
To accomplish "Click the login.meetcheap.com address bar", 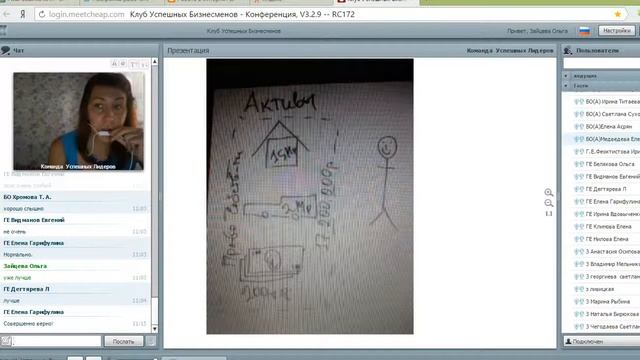I will [x=87, y=14].
